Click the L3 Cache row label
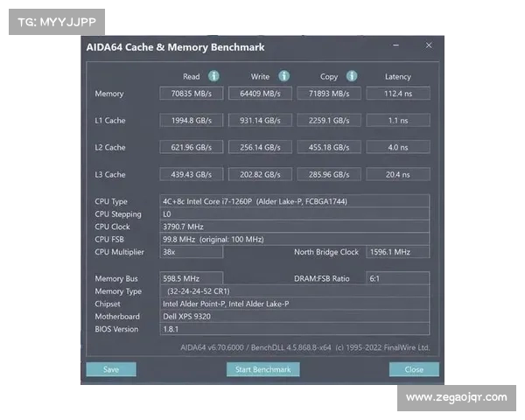525x420 pixels. [x=110, y=174]
